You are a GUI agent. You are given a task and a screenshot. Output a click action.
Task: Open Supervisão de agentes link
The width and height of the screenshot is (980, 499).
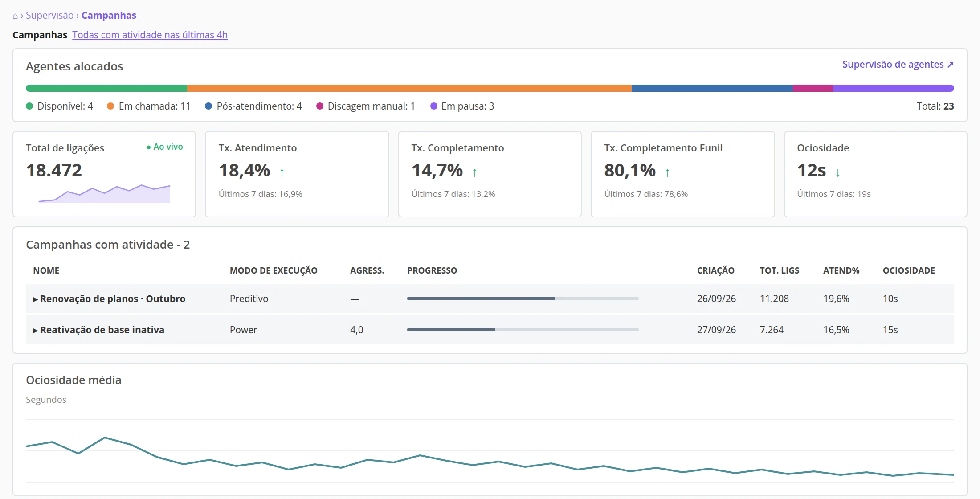[898, 65]
